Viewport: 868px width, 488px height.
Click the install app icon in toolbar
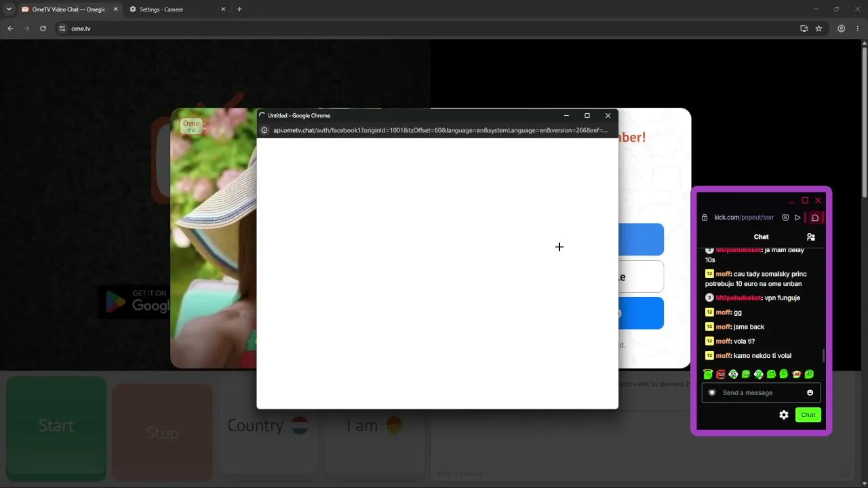804,28
